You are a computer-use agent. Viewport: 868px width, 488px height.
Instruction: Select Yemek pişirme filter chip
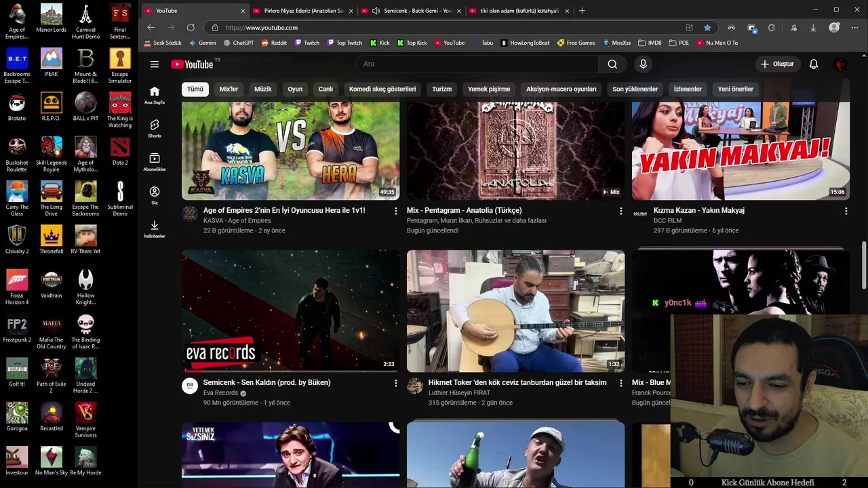[x=489, y=89]
